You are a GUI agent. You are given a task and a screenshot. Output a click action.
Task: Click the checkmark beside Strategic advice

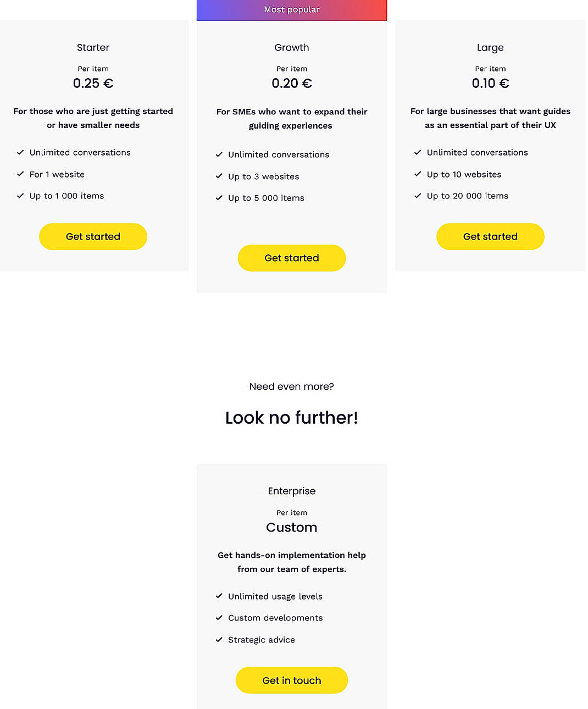click(x=219, y=640)
